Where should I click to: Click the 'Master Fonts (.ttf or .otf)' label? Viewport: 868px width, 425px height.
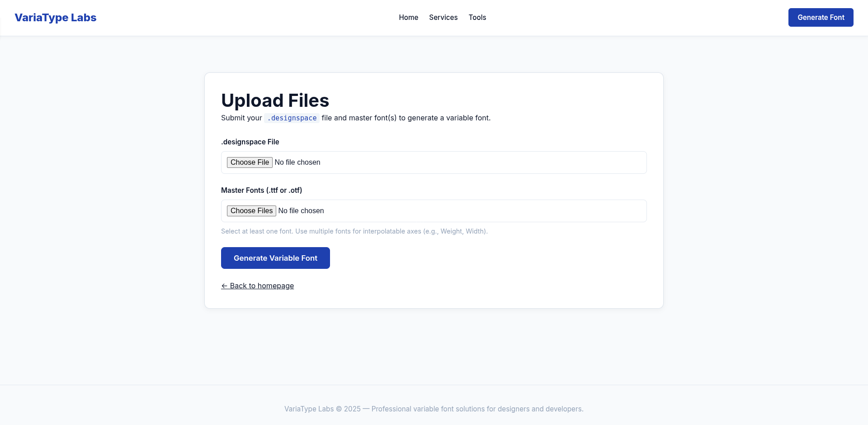[261, 190]
